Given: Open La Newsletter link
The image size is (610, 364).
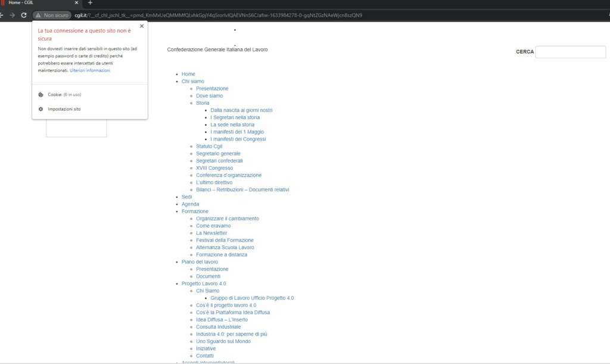Looking at the screenshot, I should click(211, 233).
